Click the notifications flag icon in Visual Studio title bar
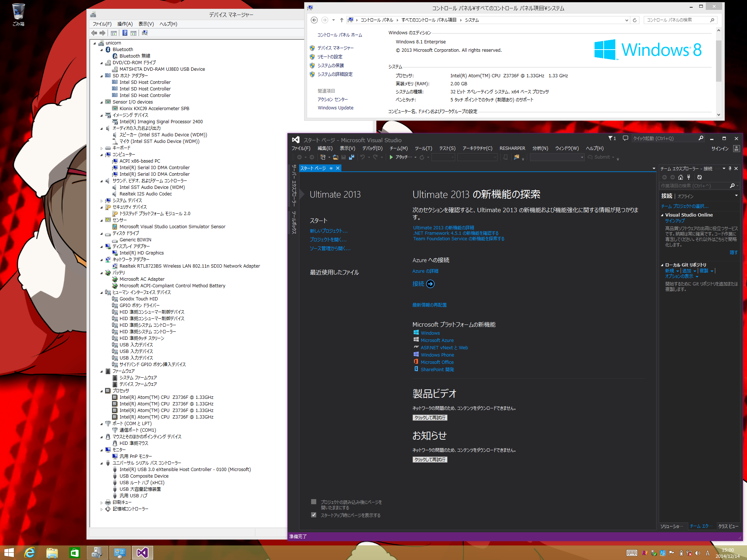The image size is (747, 560). [x=612, y=138]
